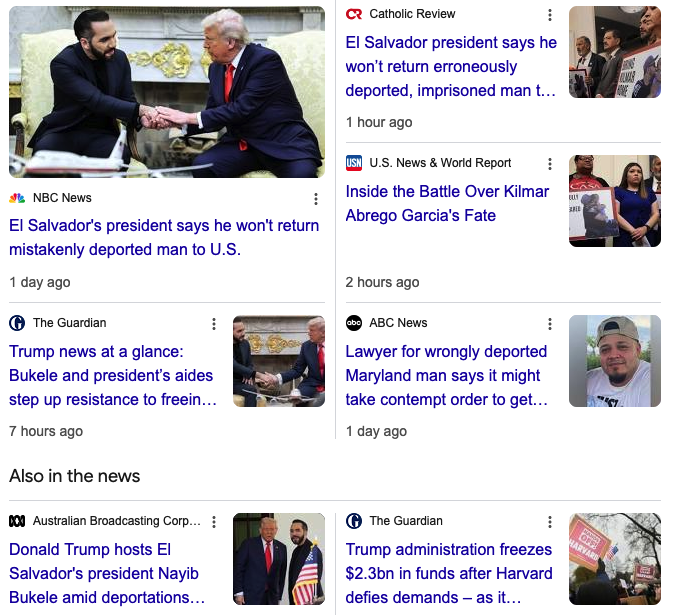Open options for Guardian Trump news glance
The image size is (679, 615).
214,324
